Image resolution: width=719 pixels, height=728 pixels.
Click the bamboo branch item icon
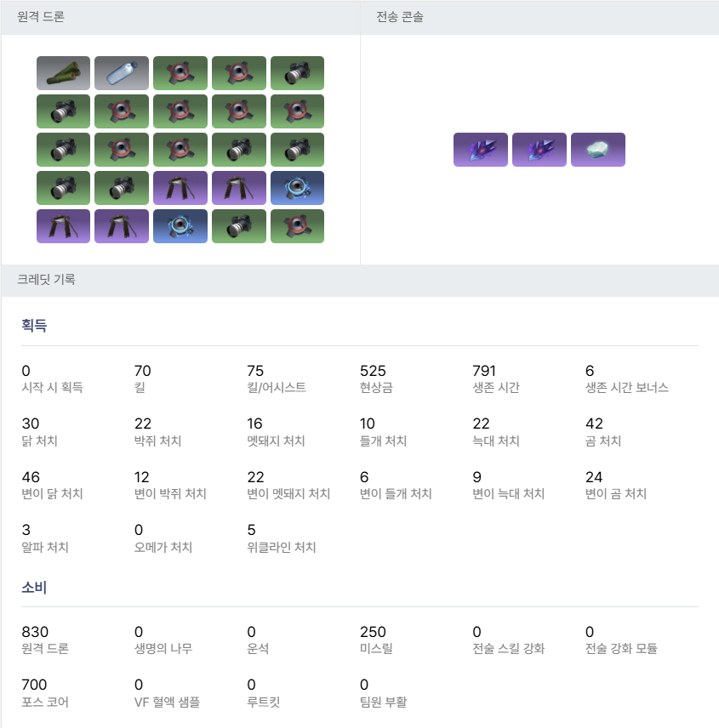click(63, 73)
